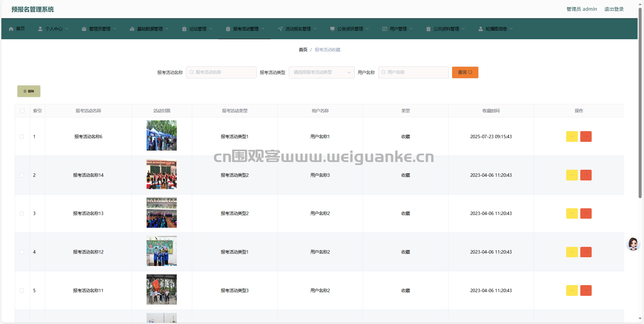Click cell 报考活动类型3
Screen dimensions: 644x324
[234, 290]
